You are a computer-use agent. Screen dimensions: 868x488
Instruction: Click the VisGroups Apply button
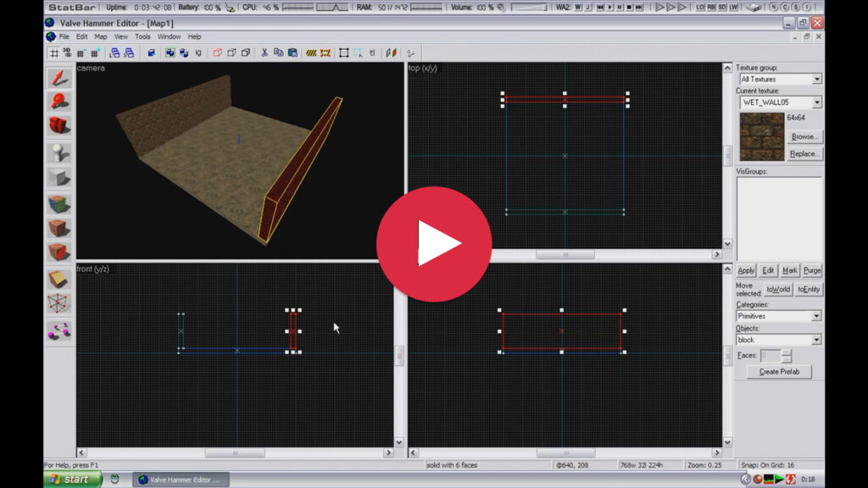746,270
